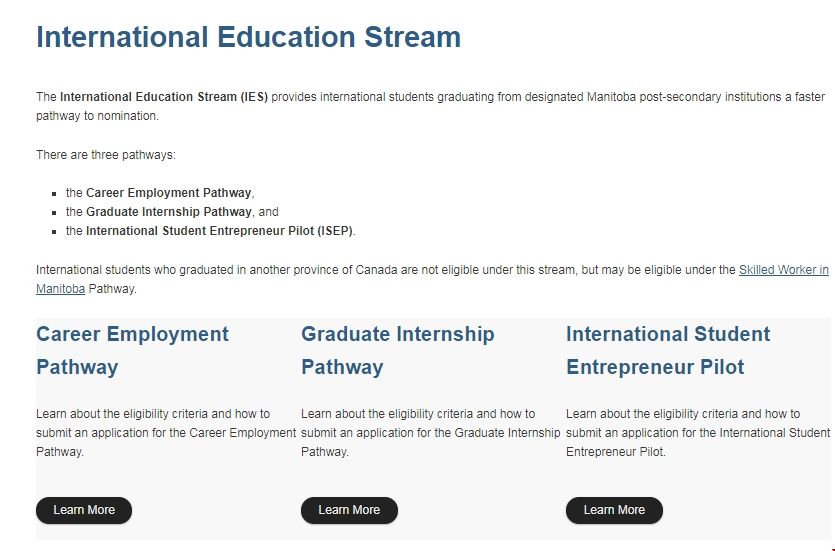Click the Career Employment Pathway bullet item

(x=169, y=193)
